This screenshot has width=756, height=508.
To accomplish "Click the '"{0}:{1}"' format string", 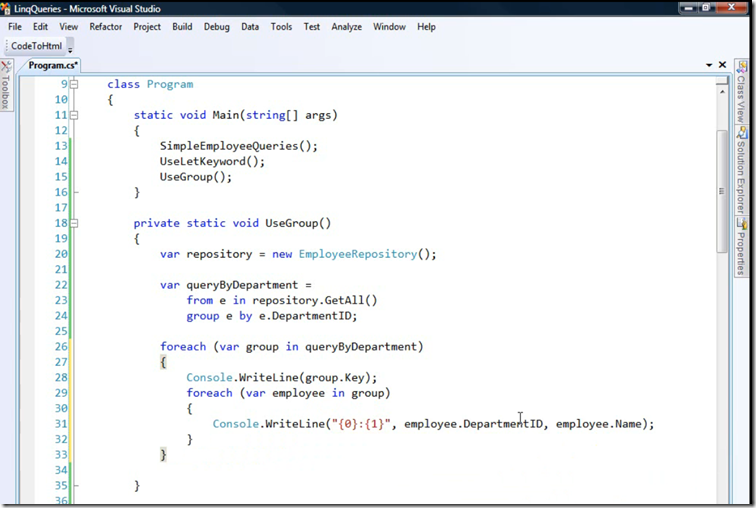I will (361, 424).
